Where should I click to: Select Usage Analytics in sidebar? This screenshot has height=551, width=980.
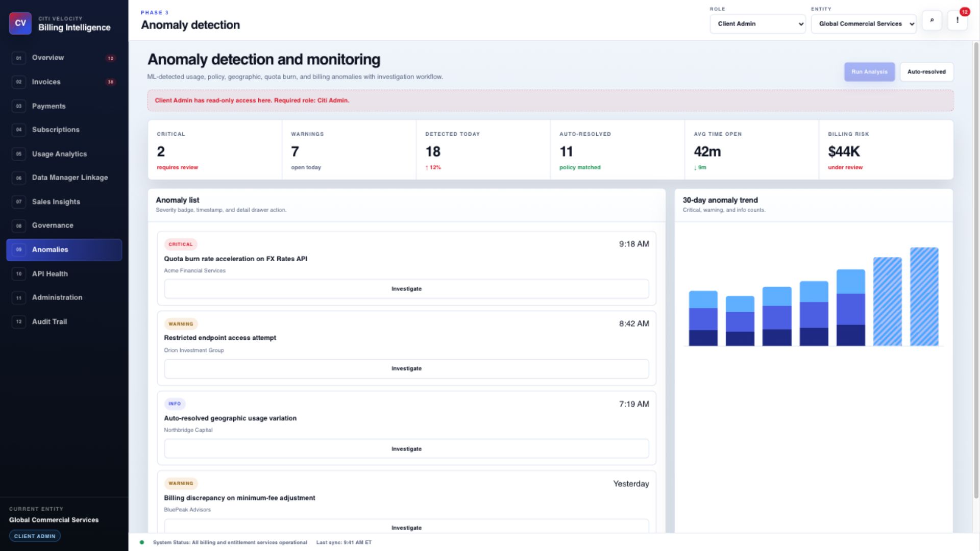tap(64, 154)
